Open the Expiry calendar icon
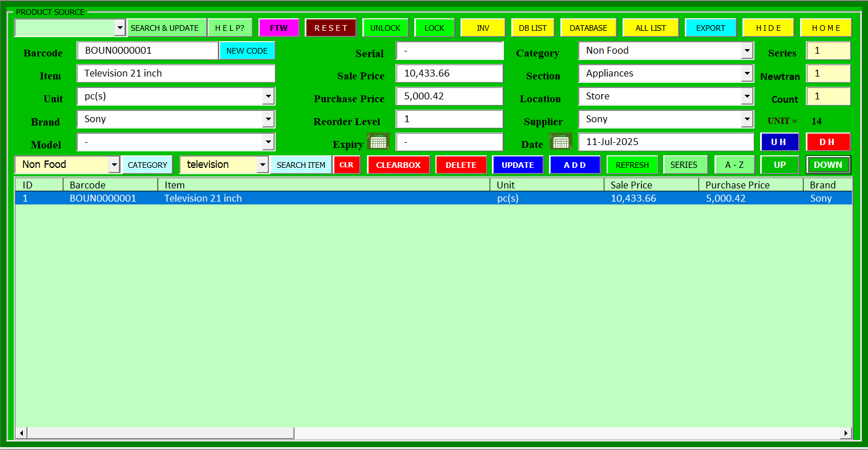 click(378, 141)
